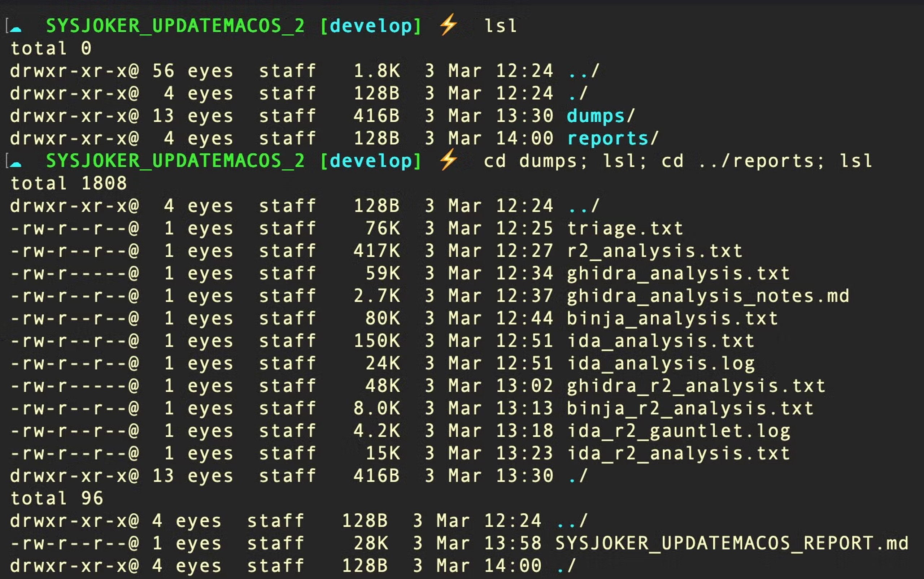Click 'ghidra_analysis_notes.md' file name

(x=708, y=296)
